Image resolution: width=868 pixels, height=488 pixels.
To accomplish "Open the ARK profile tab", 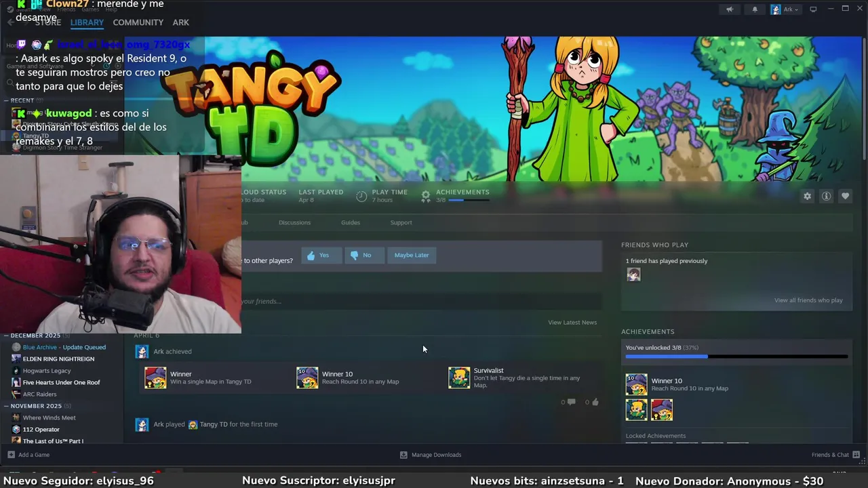I will coord(181,22).
